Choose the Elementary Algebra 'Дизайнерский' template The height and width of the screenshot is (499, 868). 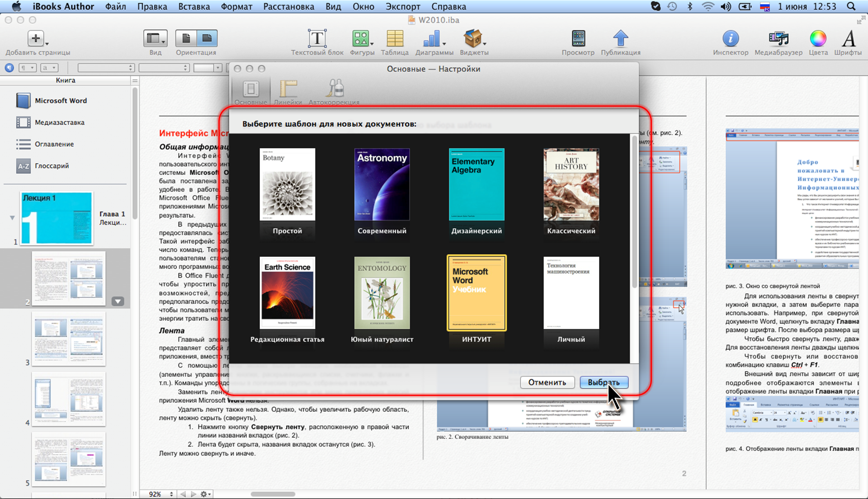476,184
